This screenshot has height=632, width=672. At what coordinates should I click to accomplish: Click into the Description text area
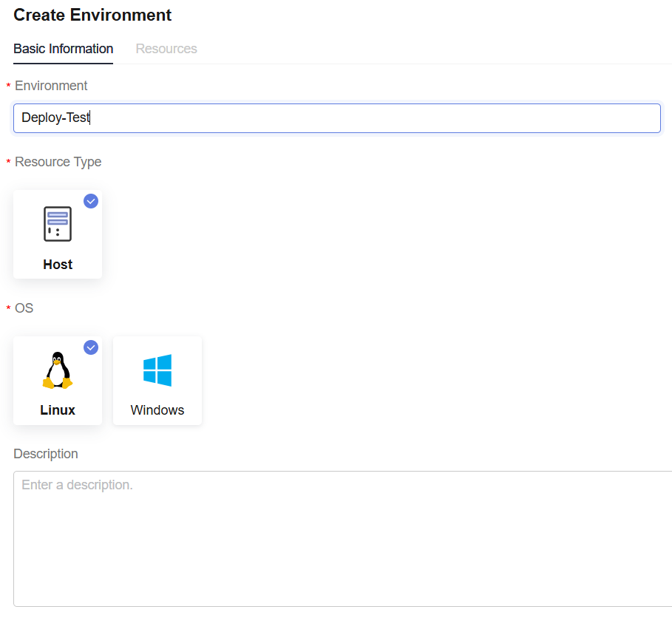point(343,539)
